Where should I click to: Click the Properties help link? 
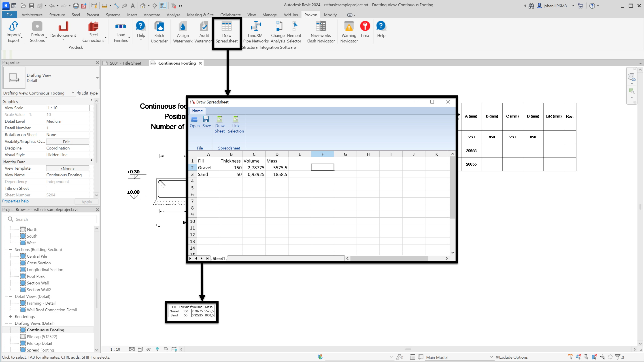click(x=15, y=201)
